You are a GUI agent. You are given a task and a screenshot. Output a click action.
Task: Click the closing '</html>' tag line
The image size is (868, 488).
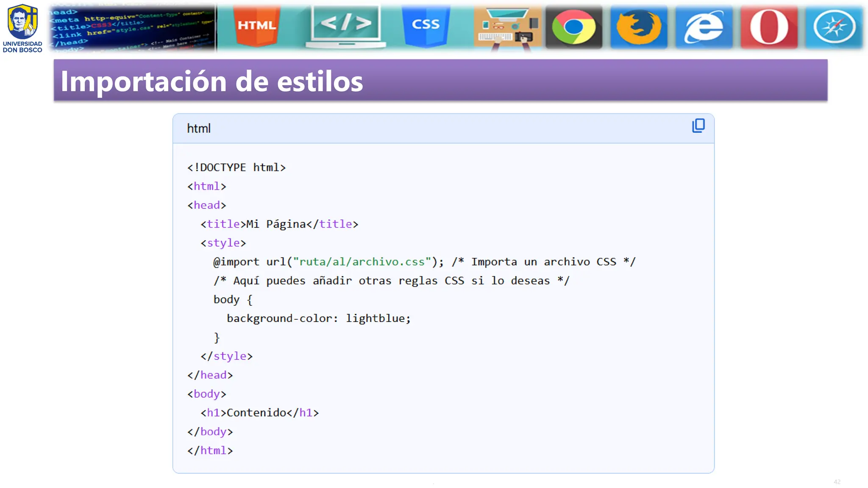click(x=210, y=450)
